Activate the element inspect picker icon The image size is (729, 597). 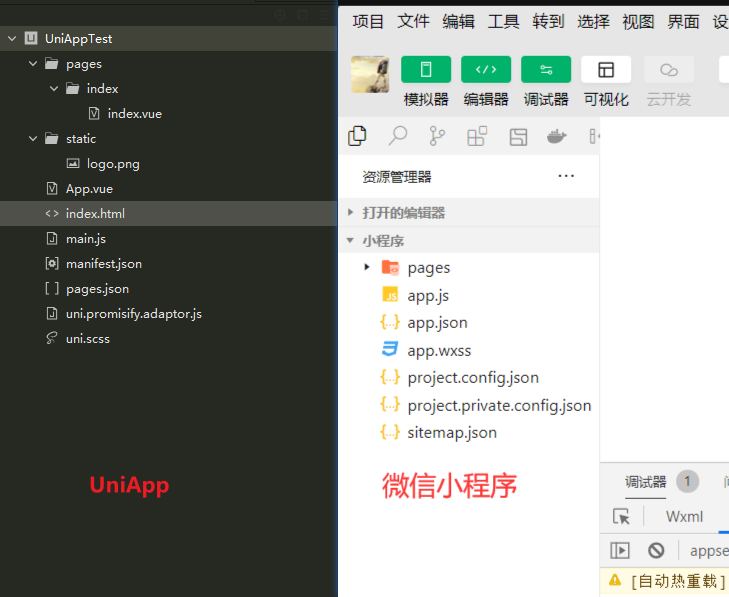[x=621, y=517]
